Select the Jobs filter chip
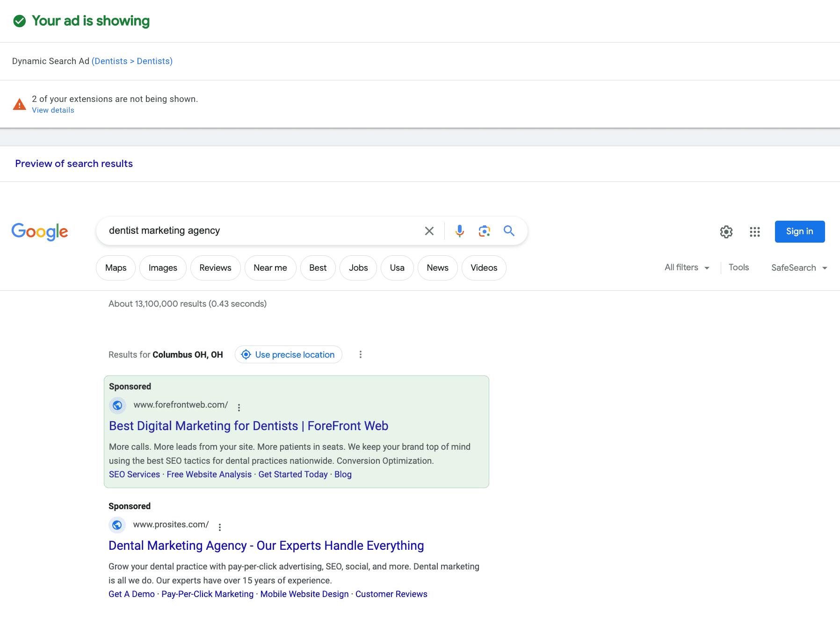840x619 pixels. [x=358, y=268]
